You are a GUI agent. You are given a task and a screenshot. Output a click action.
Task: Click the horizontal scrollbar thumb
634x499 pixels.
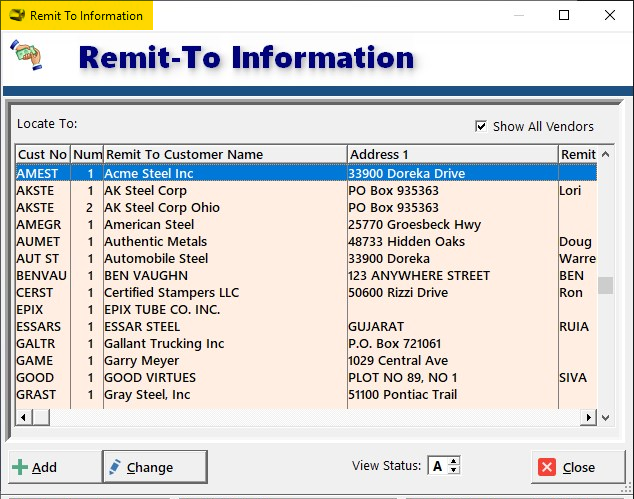(41, 417)
